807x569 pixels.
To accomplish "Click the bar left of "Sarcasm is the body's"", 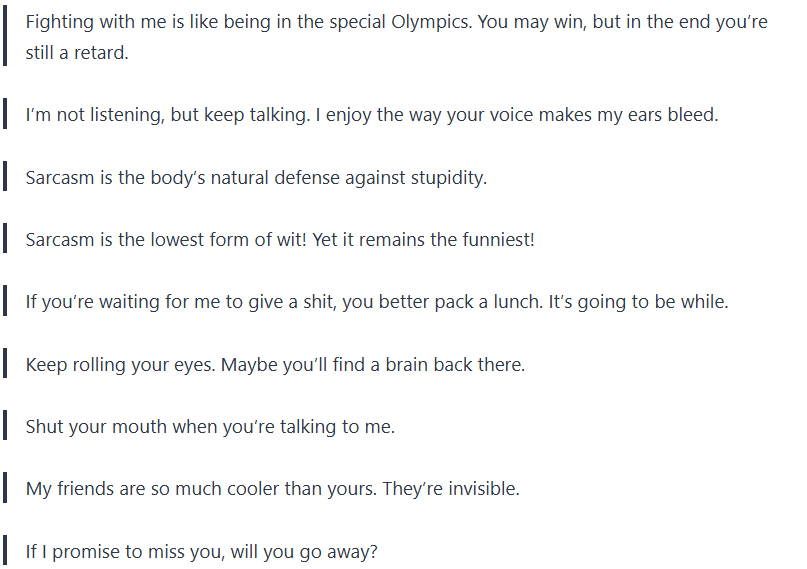I will pos(5,178).
